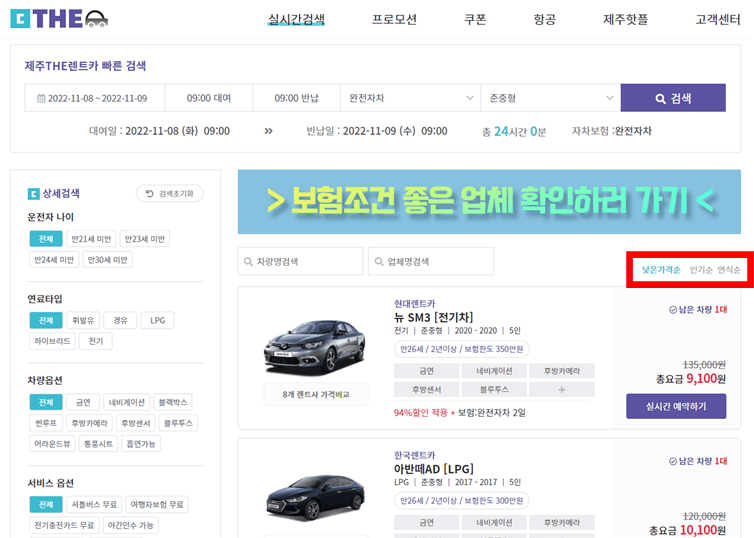Toggle the 휘발유 fuel filter
The width and height of the screenshot is (754, 538).
pos(83,320)
